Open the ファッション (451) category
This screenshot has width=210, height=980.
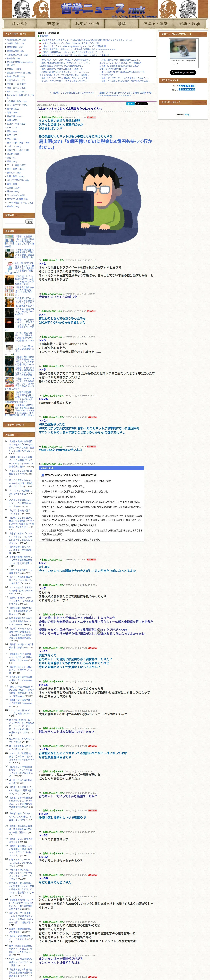(16, 195)
